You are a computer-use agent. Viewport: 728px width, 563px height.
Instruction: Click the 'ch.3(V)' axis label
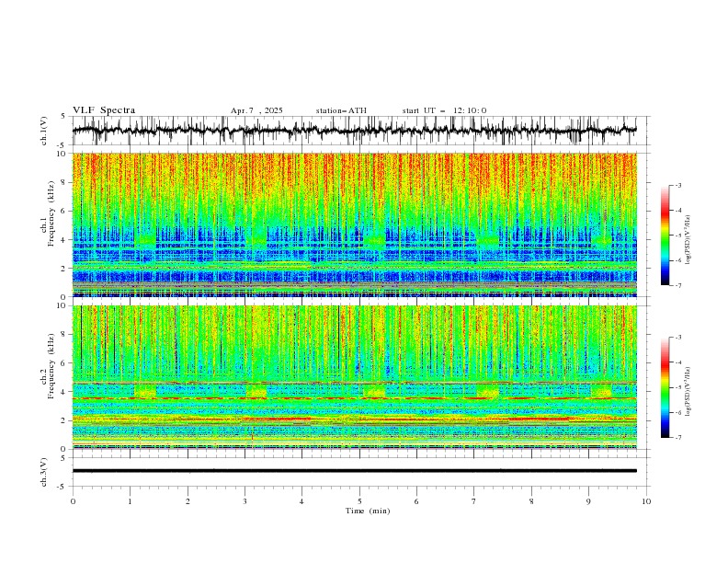click(44, 472)
